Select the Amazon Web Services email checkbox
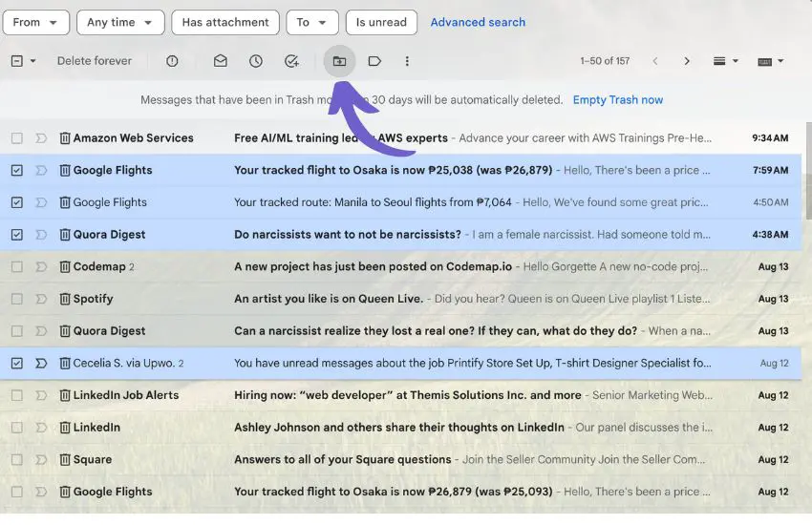Image resolution: width=812 pixels, height=525 pixels. tap(17, 138)
